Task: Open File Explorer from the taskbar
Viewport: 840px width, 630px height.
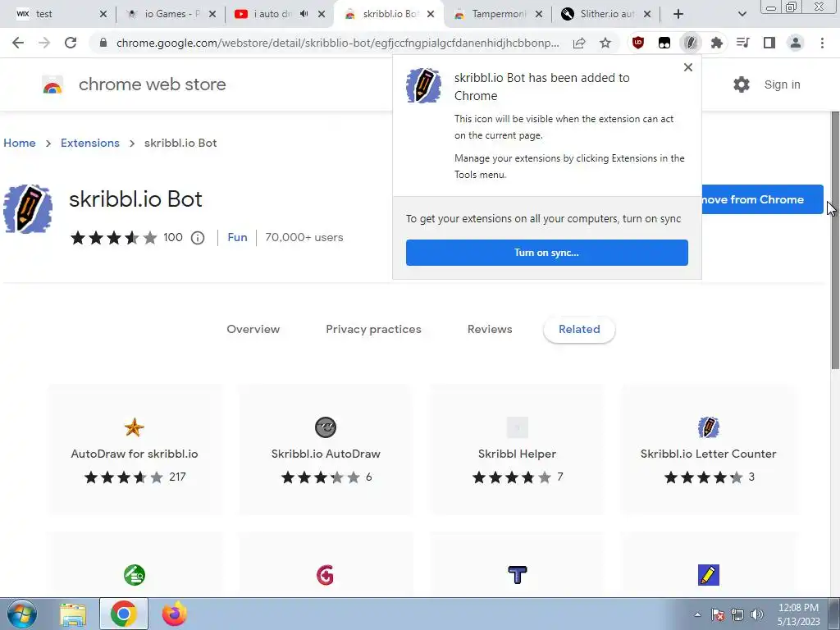Action: (x=73, y=614)
